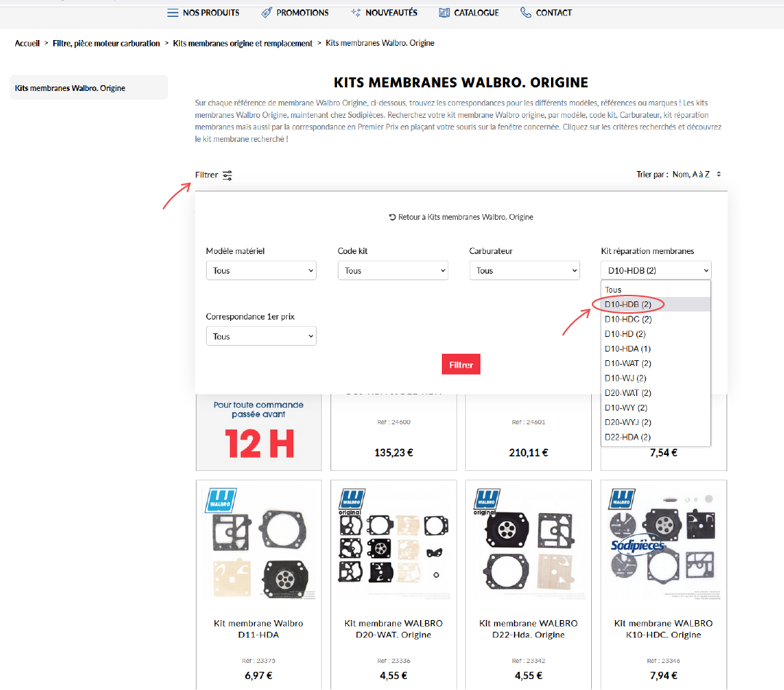Expand the Code kit dropdown
Image resolution: width=784 pixels, height=690 pixels.
(x=392, y=271)
